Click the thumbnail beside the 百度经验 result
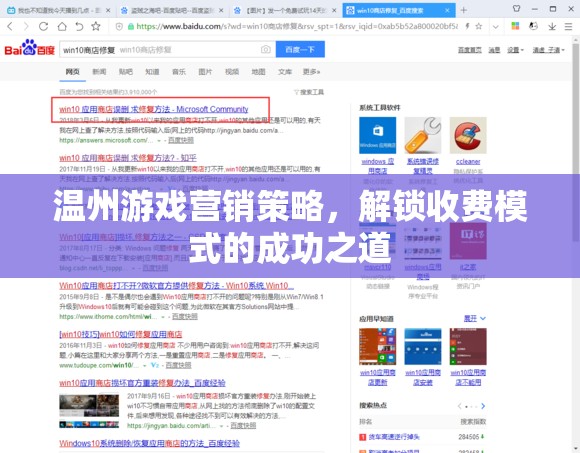This screenshot has height=453, width=580. pyautogui.click(x=89, y=411)
